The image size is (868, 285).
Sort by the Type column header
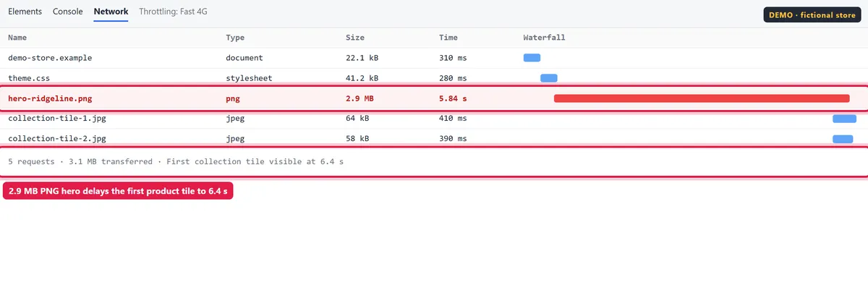(235, 37)
